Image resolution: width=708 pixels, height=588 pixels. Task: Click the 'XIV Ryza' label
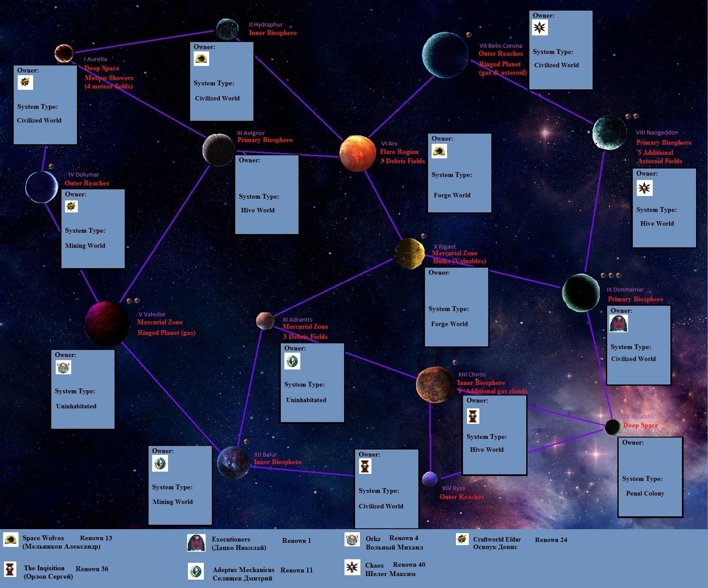[453, 488]
